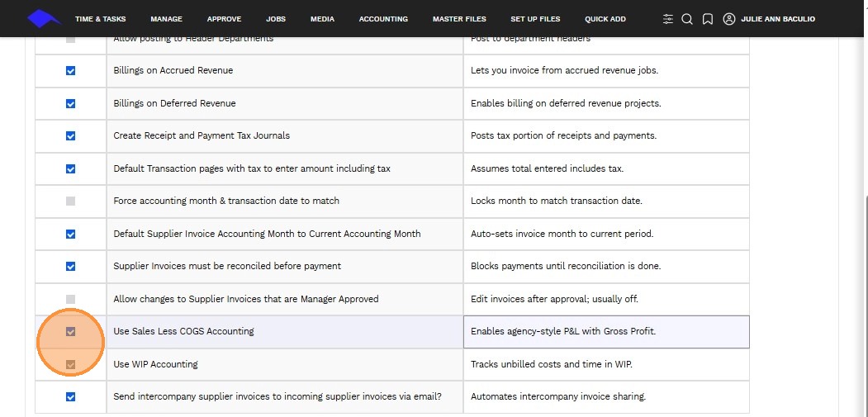Screen dimensions: 868x417
Task: Check Allow changes to Manager Approved invoices
Action: coord(70,299)
